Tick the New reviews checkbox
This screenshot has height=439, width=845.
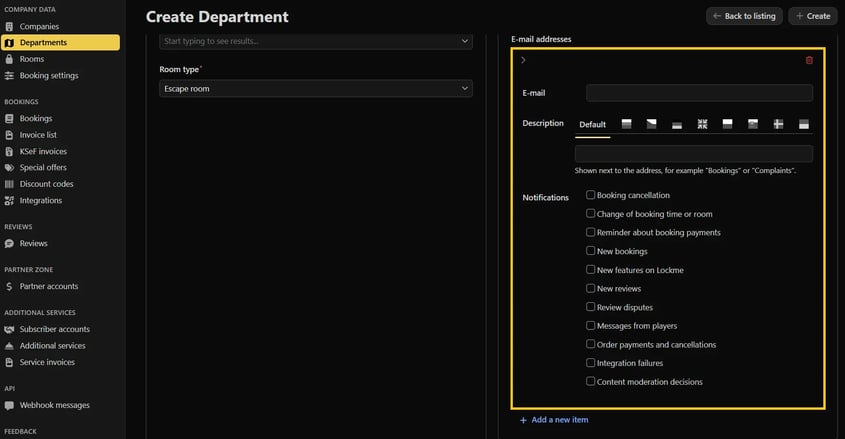pyautogui.click(x=591, y=288)
